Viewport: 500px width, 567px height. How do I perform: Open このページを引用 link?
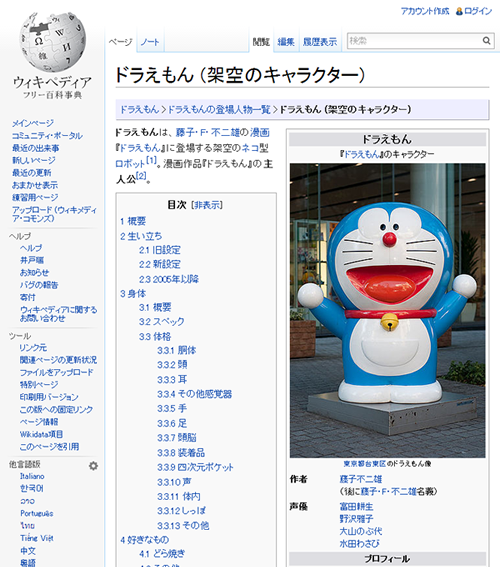pyautogui.click(x=49, y=447)
